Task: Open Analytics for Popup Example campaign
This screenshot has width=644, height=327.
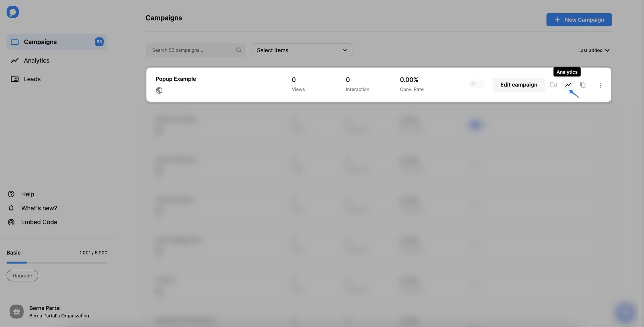Action: 568,85
